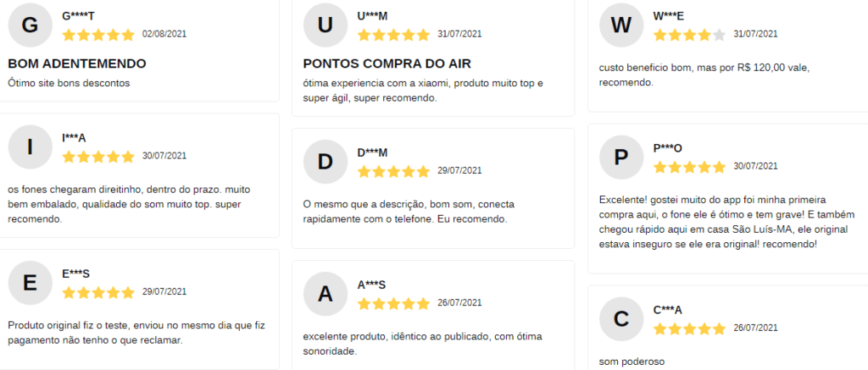This screenshot has width=868, height=370.
Task: Click the C avatar of C***A
Action: coord(620,319)
